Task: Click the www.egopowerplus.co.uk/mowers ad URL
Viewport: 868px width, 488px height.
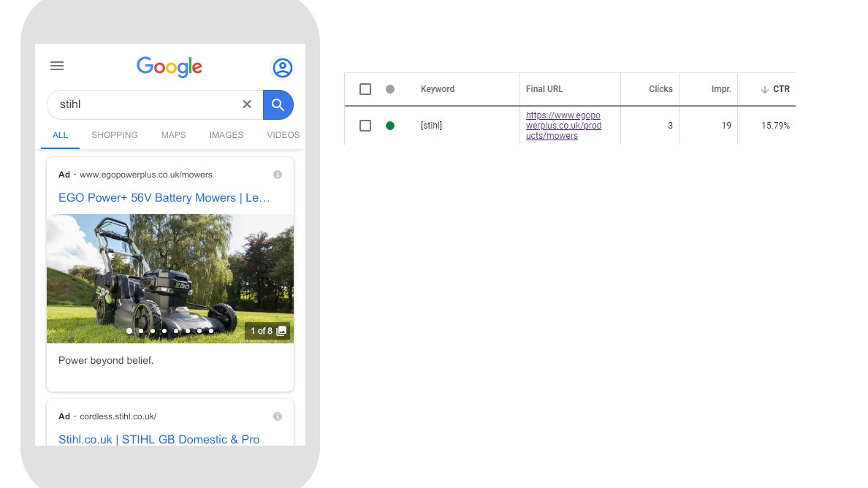Action: coord(146,175)
